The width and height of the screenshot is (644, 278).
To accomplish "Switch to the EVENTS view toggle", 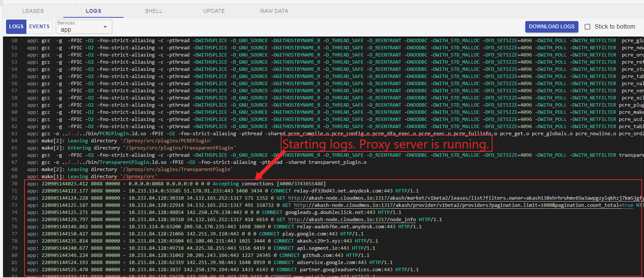I will click(39, 26).
